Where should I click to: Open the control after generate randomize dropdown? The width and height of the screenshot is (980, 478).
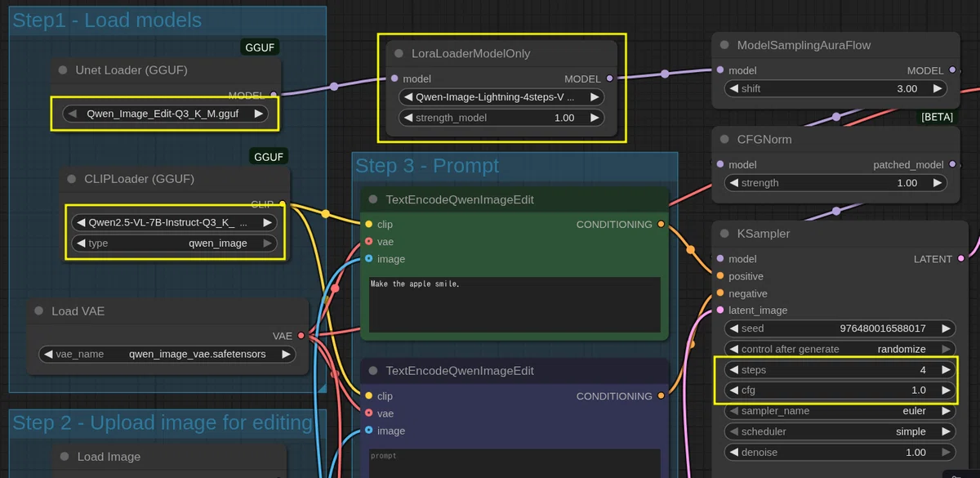[840, 349]
